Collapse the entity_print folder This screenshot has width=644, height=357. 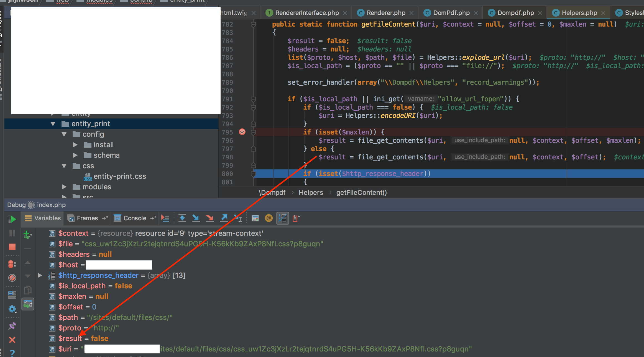[53, 124]
